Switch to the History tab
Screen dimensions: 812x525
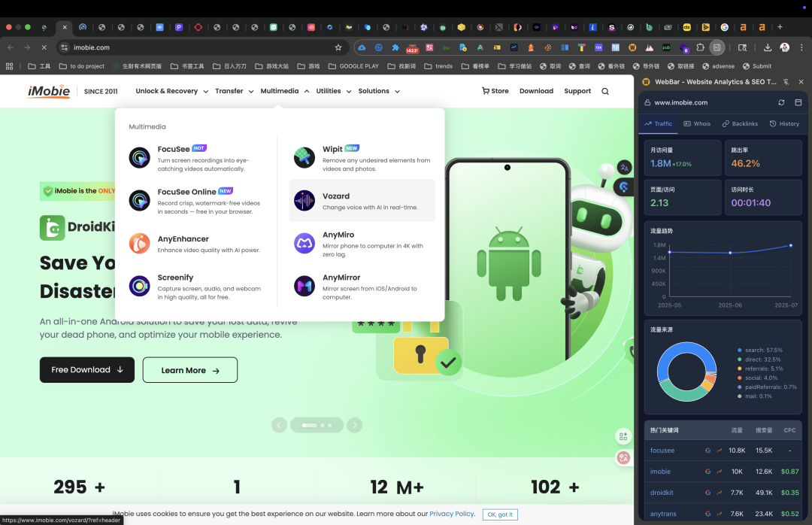point(784,124)
